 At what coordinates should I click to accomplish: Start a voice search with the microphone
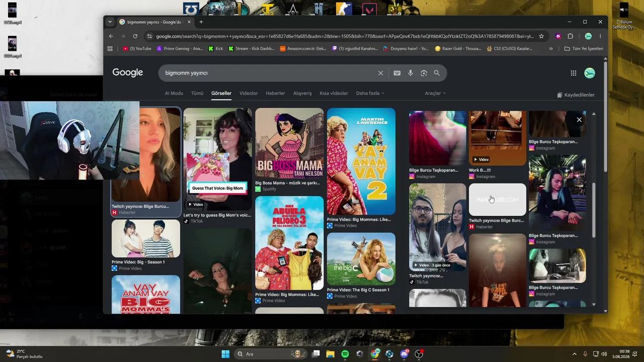(411, 73)
